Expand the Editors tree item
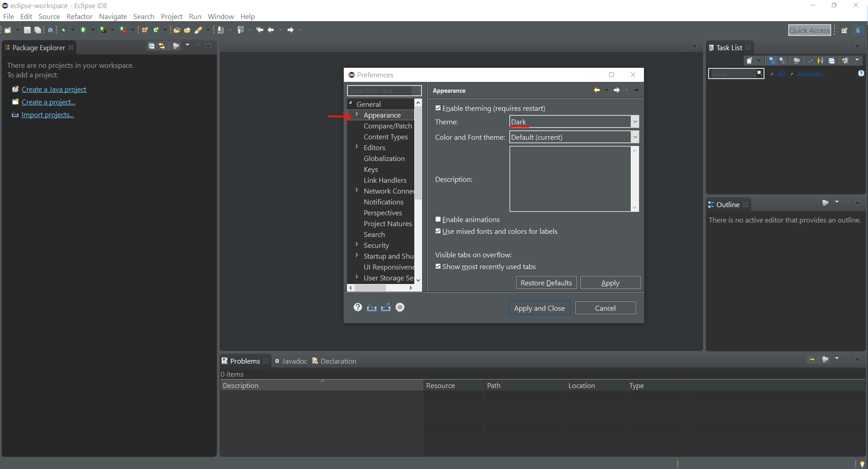The width and height of the screenshot is (868, 469). pos(357,147)
